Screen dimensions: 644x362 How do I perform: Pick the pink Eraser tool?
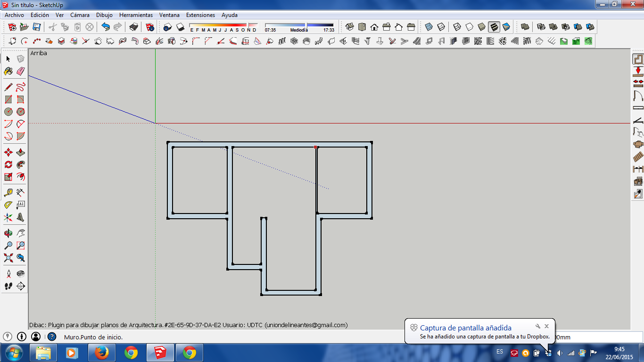pyautogui.click(x=20, y=71)
